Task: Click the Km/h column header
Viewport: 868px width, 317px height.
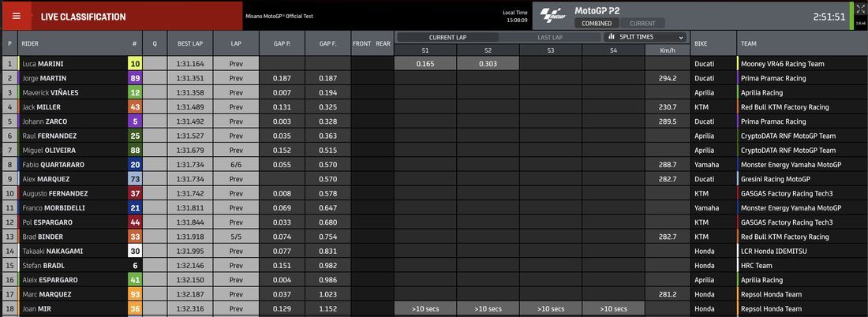Action: tap(667, 50)
